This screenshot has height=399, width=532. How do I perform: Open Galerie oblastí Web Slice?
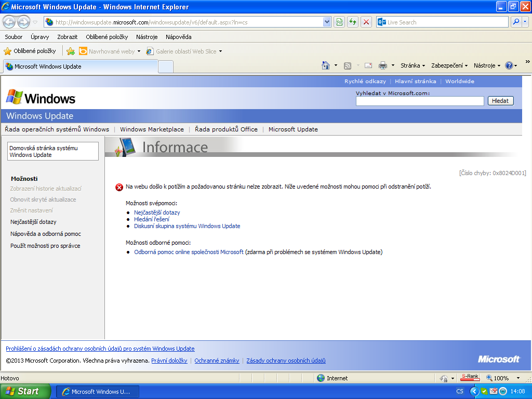(184, 51)
